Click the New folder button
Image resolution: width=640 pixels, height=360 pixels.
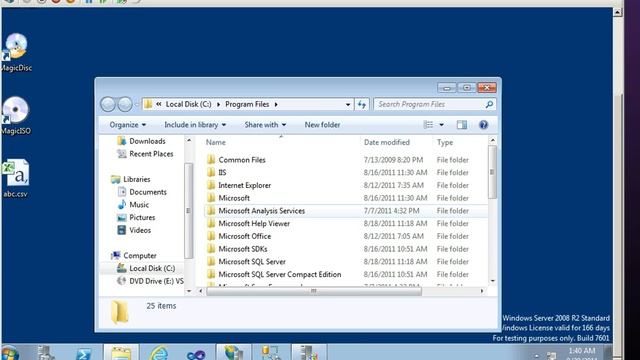click(322, 125)
